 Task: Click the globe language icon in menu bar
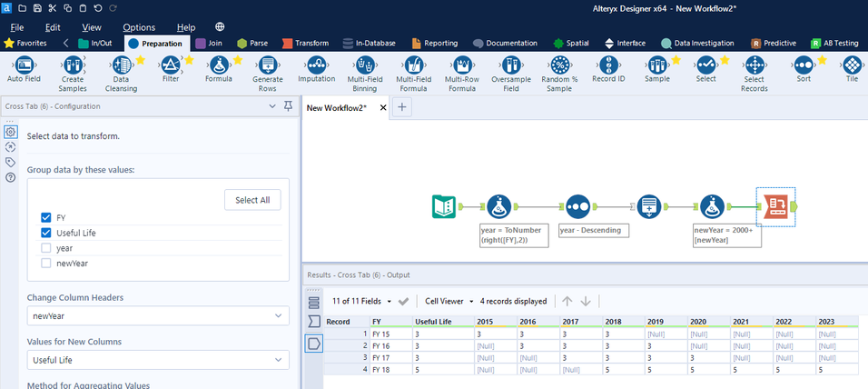[220, 26]
